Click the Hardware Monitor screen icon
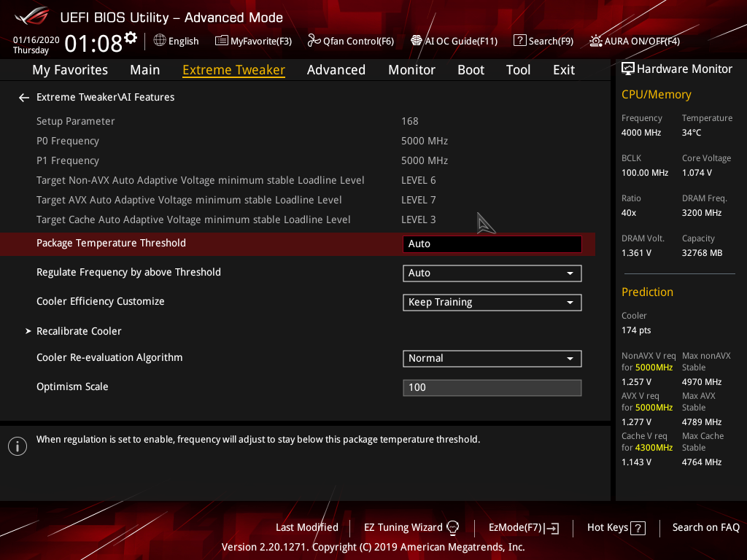This screenshot has height=560, width=747. coord(628,69)
